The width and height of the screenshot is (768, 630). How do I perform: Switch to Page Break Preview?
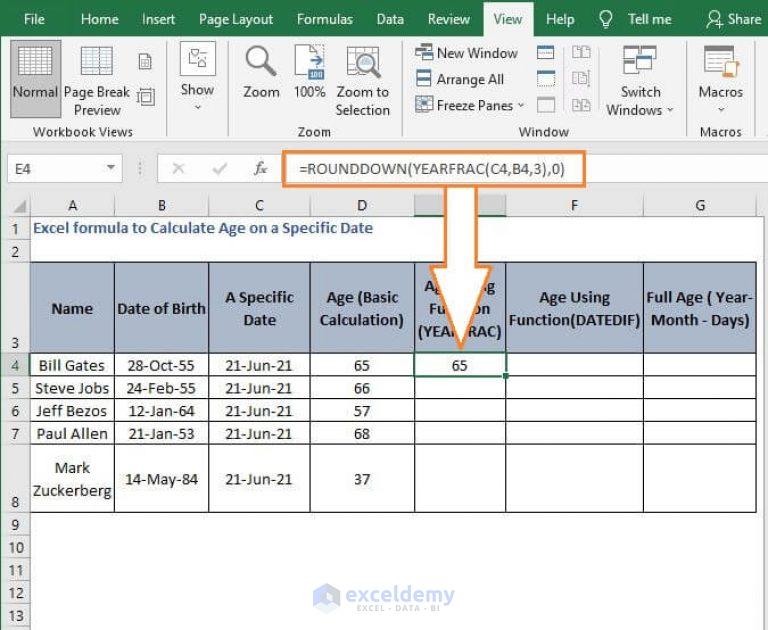pos(96,81)
